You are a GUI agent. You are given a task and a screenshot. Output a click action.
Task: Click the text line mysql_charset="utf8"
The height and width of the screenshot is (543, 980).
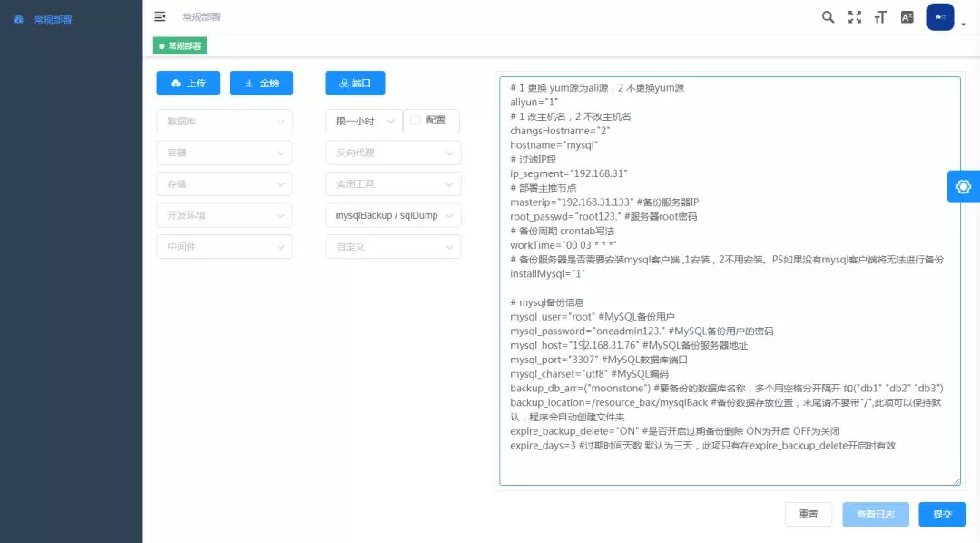(x=590, y=374)
